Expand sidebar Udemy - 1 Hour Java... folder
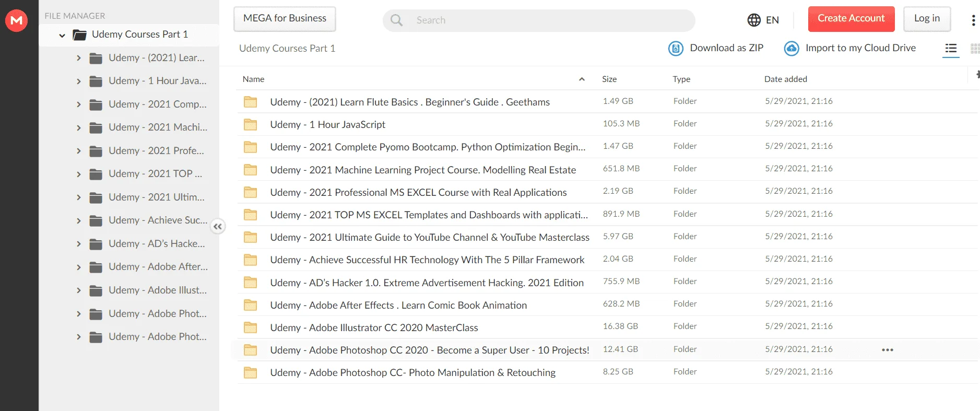 [x=79, y=81]
